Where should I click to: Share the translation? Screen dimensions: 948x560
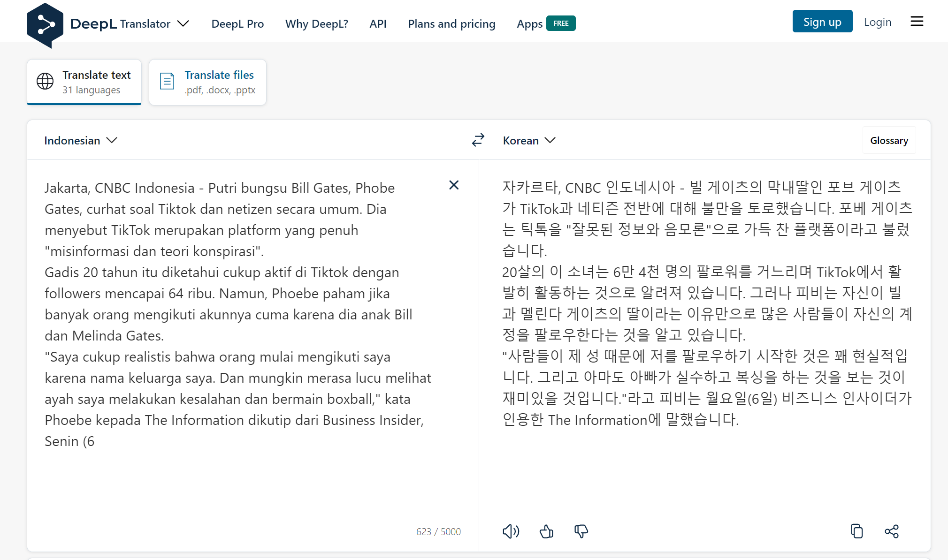[x=891, y=531]
